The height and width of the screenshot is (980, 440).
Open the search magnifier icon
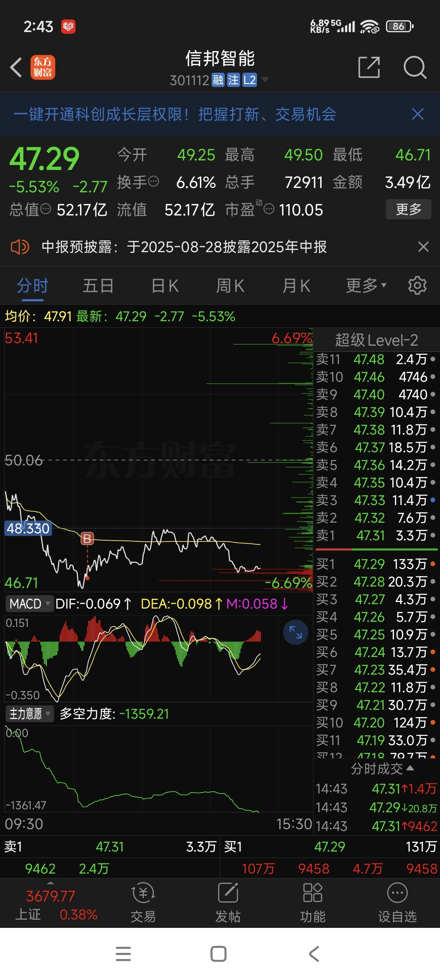pos(415,67)
